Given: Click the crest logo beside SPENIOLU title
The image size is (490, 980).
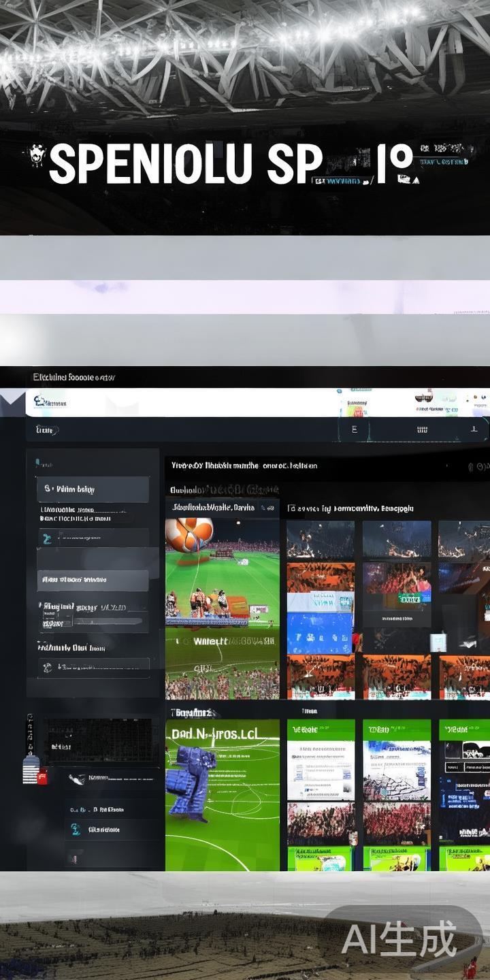Looking at the screenshot, I should tap(37, 157).
